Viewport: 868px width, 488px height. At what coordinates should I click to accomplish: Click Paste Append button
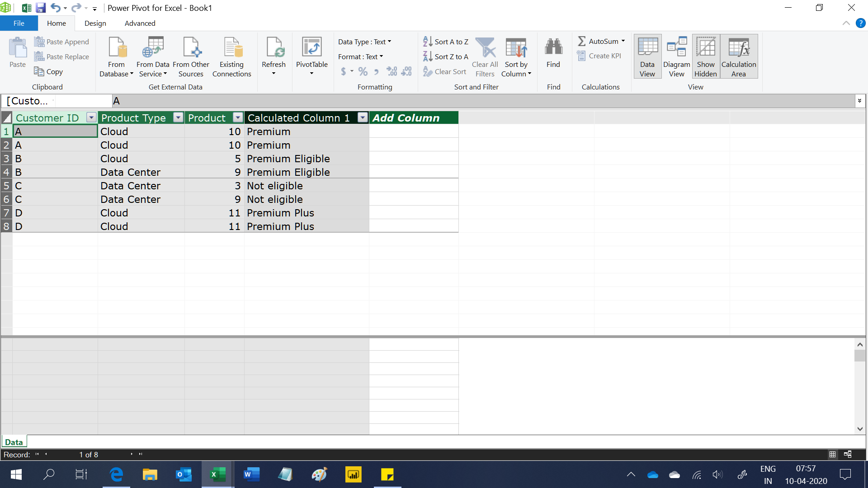pos(61,42)
